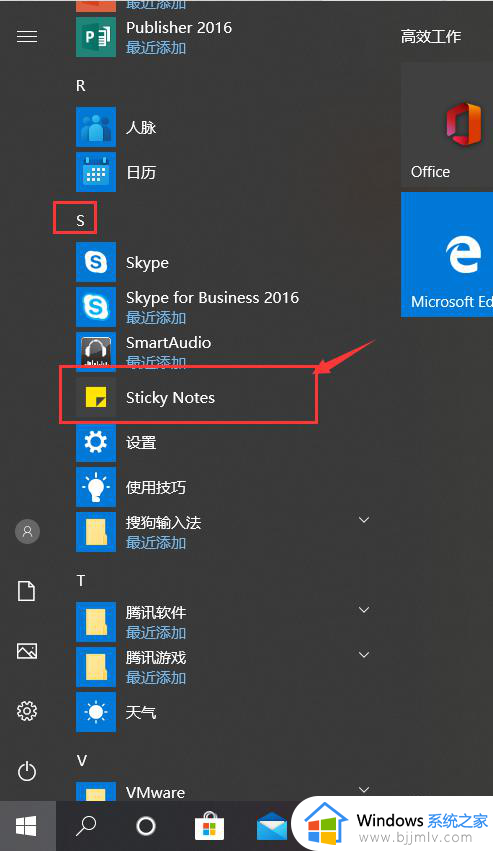The height and width of the screenshot is (851, 493).
Task: Open the 人脉 (People) app icon
Action: [96, 127]
